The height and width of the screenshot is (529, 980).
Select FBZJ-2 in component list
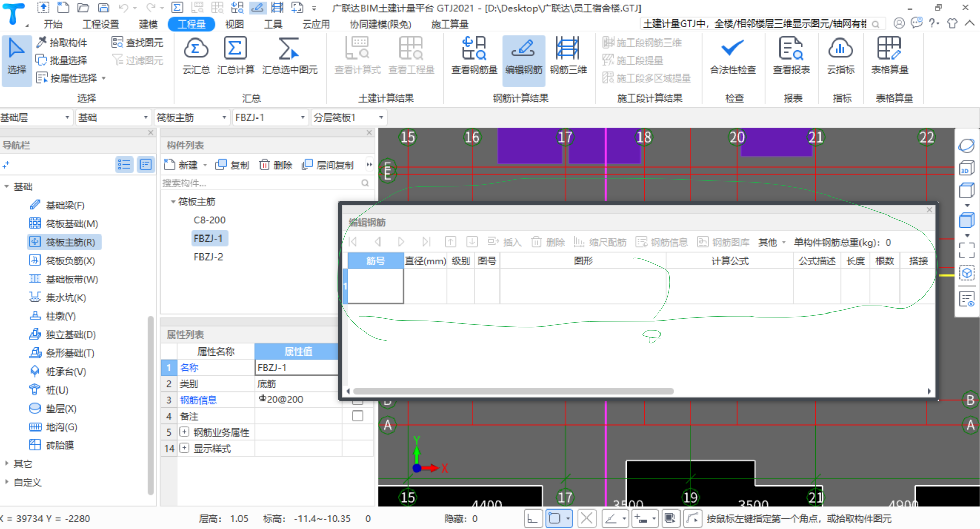208,257
